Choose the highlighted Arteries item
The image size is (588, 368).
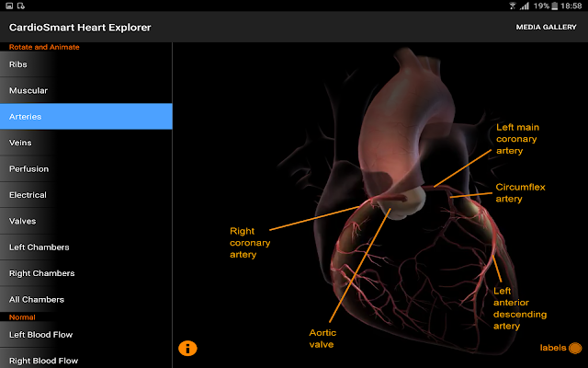(x=85, y=117)
